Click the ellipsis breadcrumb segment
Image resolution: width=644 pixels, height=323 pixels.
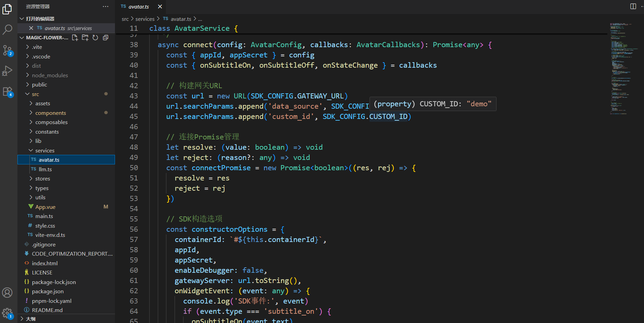click(x=200, y=19)
